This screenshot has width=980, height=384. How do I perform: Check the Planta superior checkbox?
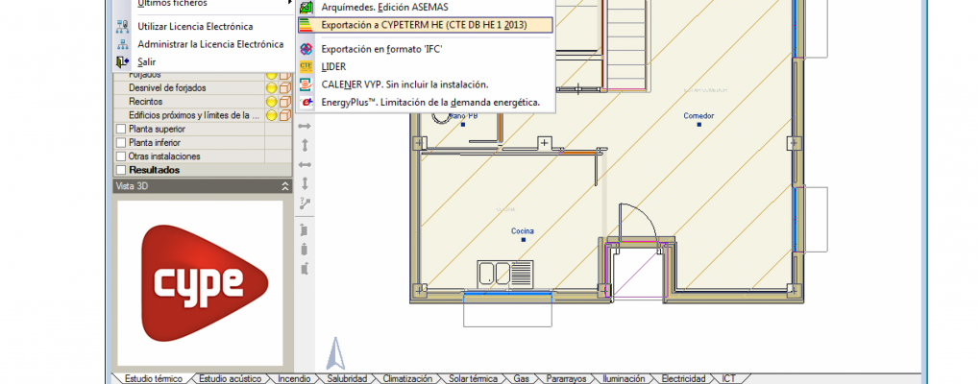(x=121, y=130)
